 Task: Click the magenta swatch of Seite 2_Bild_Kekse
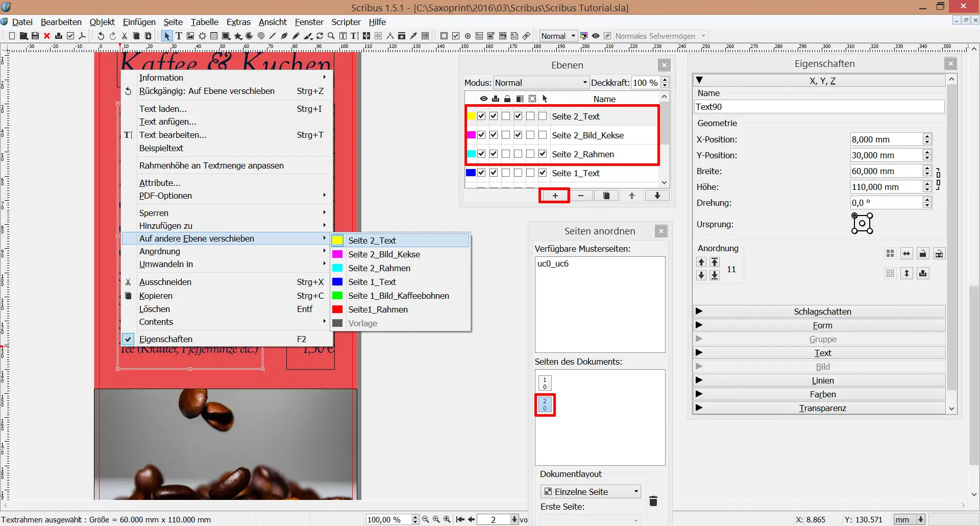(x=471, y=135)
